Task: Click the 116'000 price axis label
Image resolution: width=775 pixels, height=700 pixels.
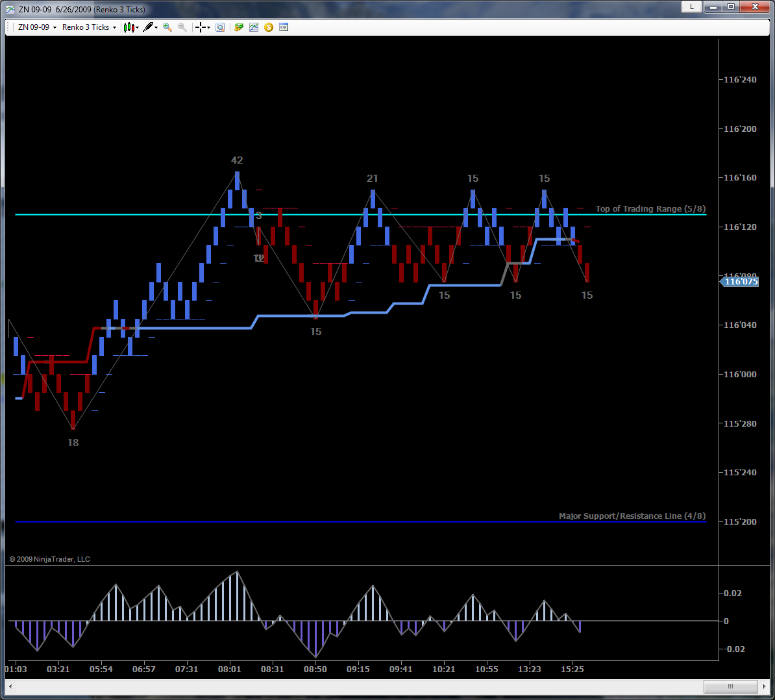Action: click(x=740, y=374)
